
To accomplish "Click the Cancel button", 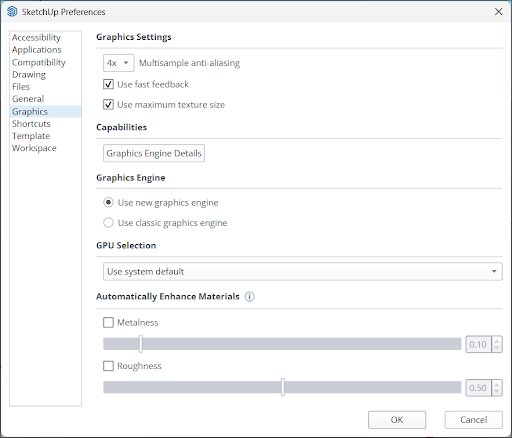I will pyautogui.click(x=473, y=420).
